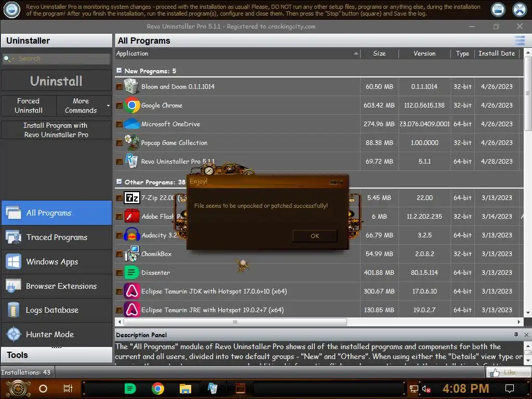Viewport: 532px width, 399px height.
Task: Click the muted volume tray icon
Action: [426, 389]
